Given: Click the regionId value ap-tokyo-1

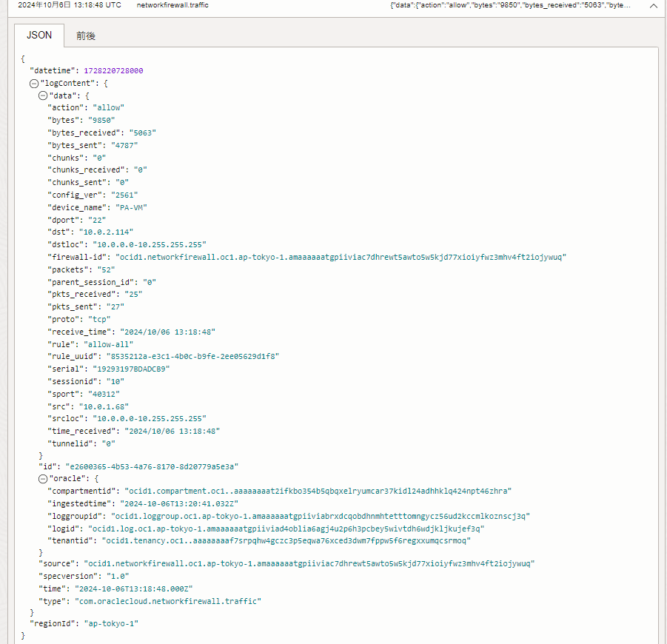Looking at the screenshot, I should (111, 623).
